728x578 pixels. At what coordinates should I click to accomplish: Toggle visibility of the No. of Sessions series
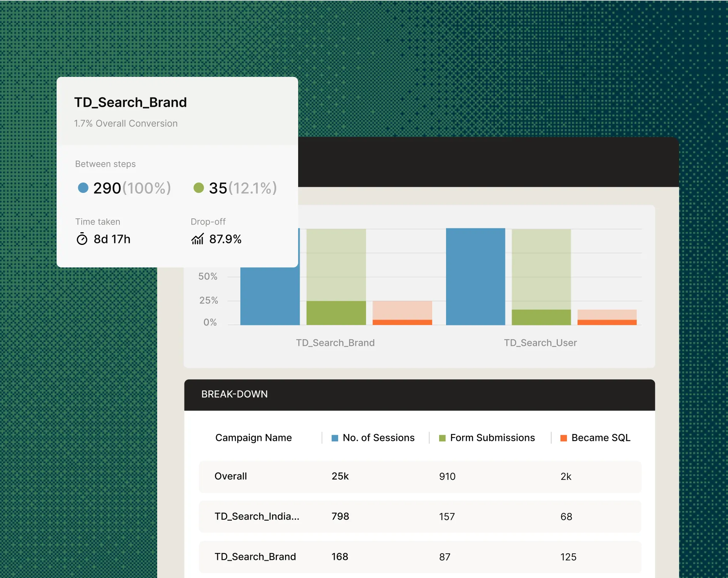tap(372, 438)
